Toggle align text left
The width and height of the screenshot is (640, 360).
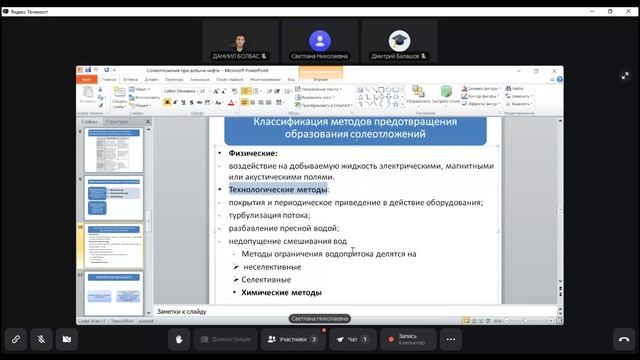pyautogui.click(x=244, y=102)
